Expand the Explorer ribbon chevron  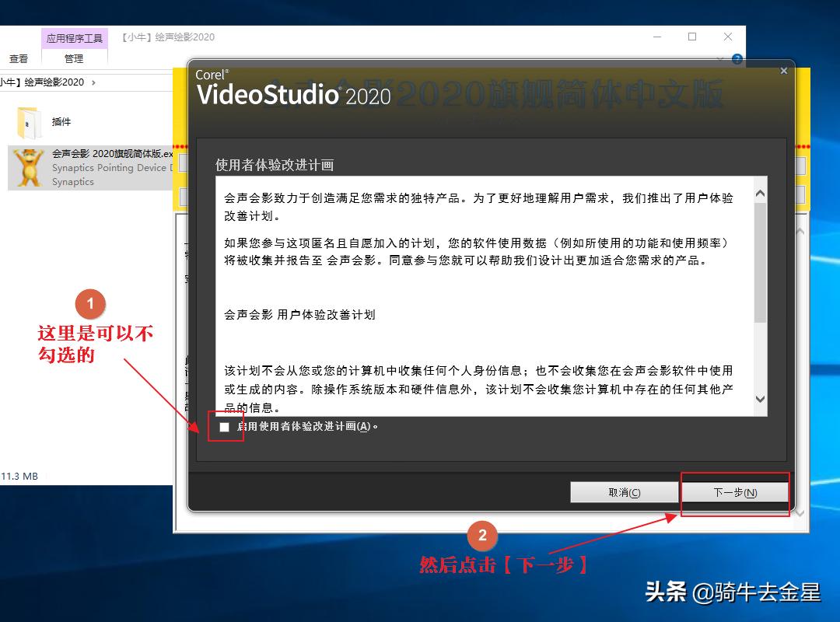click(x=720, y=59)
